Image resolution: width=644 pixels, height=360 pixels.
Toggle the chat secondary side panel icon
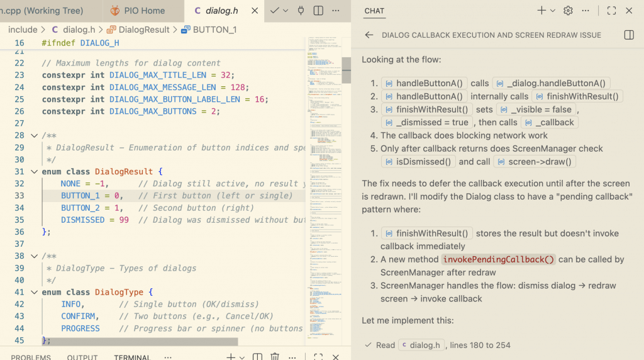629,35
